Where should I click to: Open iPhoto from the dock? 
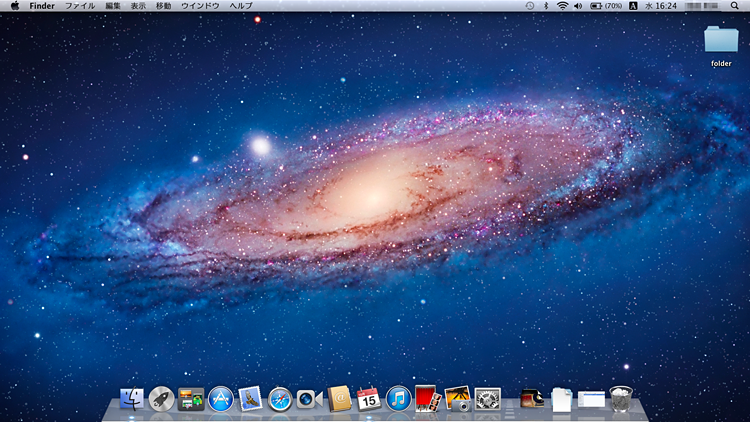pyautogui.click(x=457, y=399)
